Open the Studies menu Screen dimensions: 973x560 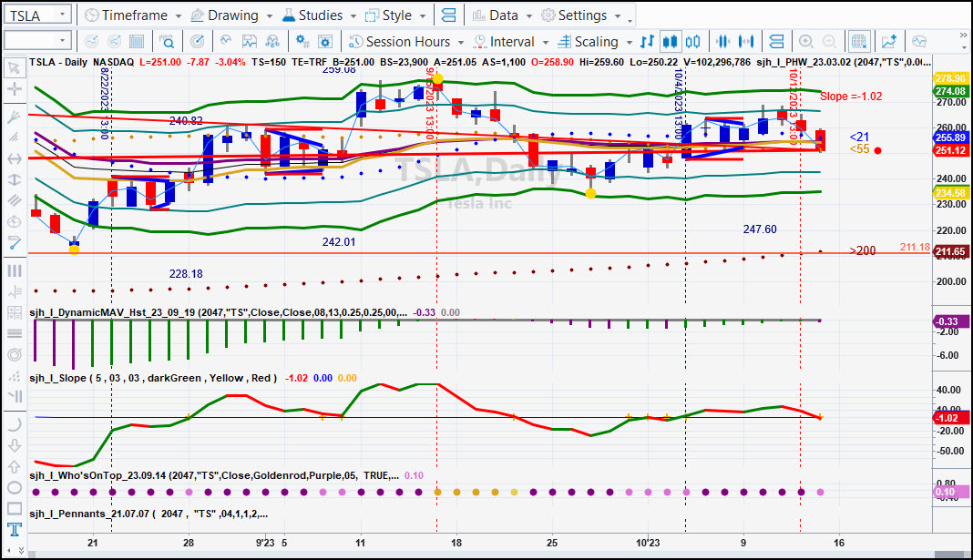pyautogui.click(x=320, y=15)
